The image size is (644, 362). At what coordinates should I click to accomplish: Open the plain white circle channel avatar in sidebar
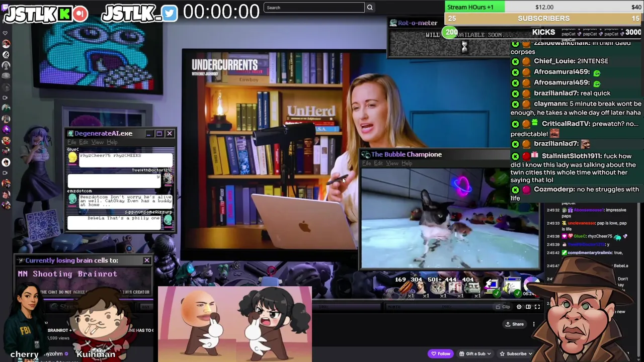pyautogui.click(x=6, y=162)
